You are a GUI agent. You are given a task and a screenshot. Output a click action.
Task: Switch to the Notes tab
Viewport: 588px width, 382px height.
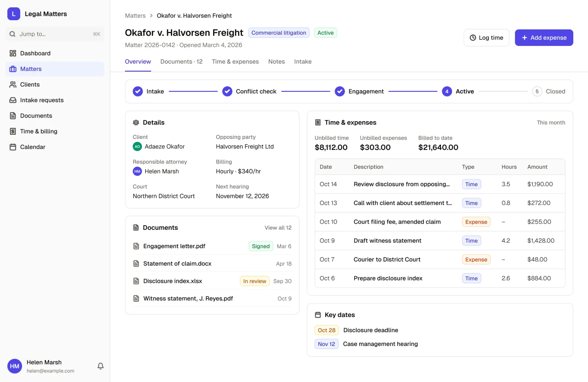click(276, 62)
